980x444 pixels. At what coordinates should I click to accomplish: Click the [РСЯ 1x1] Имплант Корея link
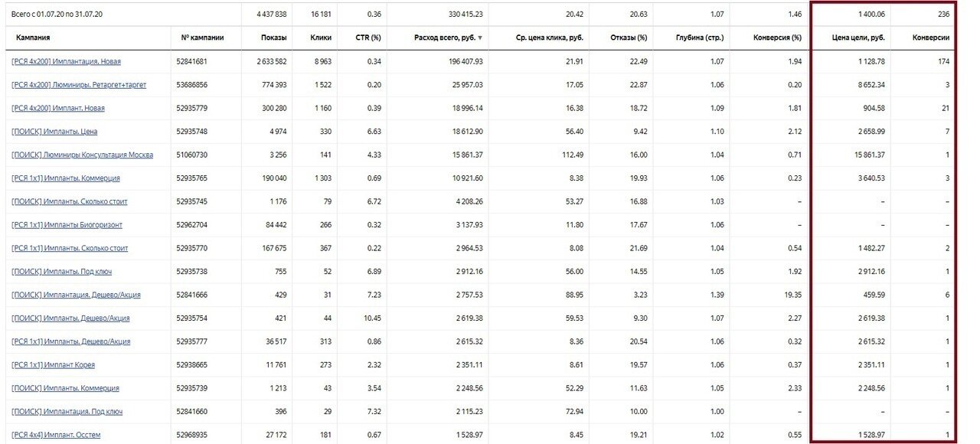tap(53, 365)
